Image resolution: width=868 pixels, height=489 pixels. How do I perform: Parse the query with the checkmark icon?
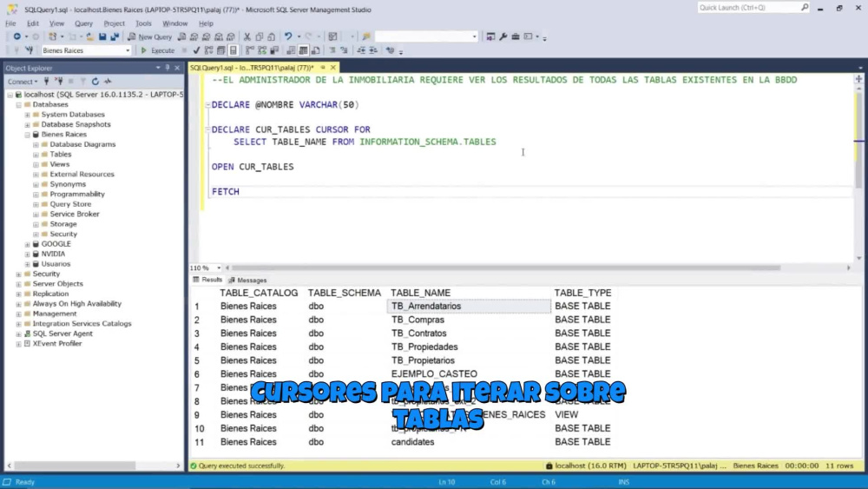coord(196,50)
